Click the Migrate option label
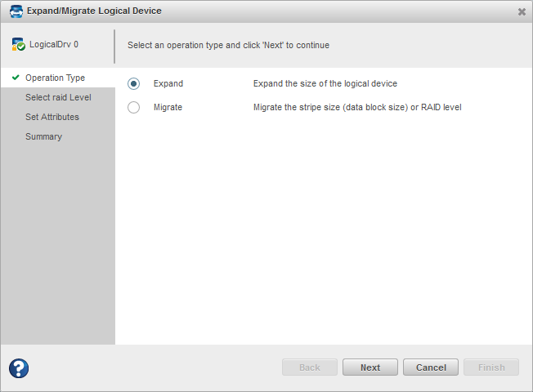Image resolution: width=533 pixels, height=392 pixels. pos(168,108)
